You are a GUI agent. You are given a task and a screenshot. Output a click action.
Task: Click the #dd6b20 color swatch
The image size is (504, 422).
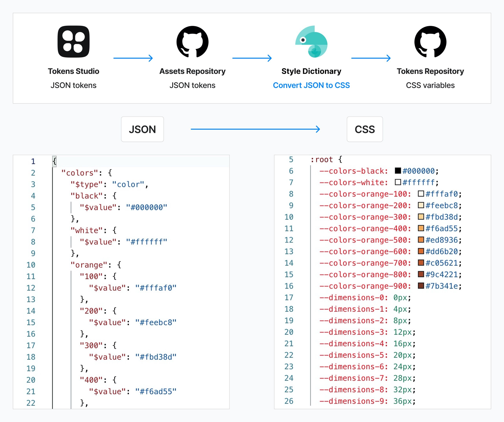pos(421,251)
